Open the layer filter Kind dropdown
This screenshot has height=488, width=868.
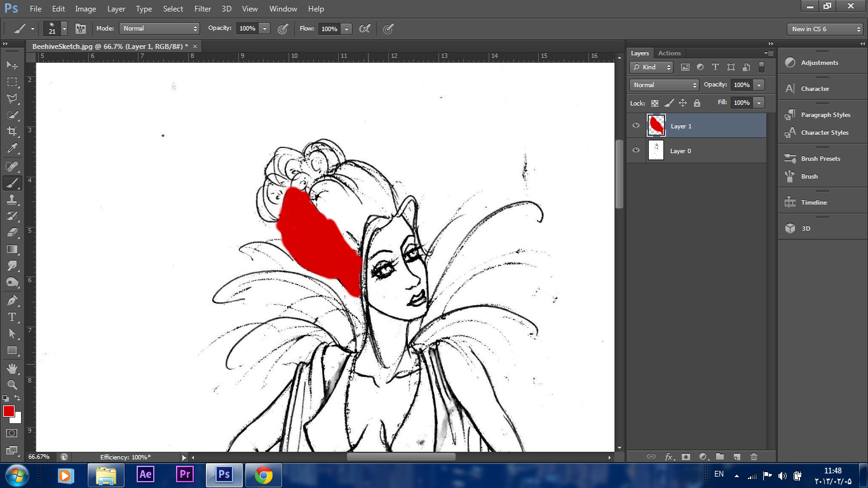651,67
